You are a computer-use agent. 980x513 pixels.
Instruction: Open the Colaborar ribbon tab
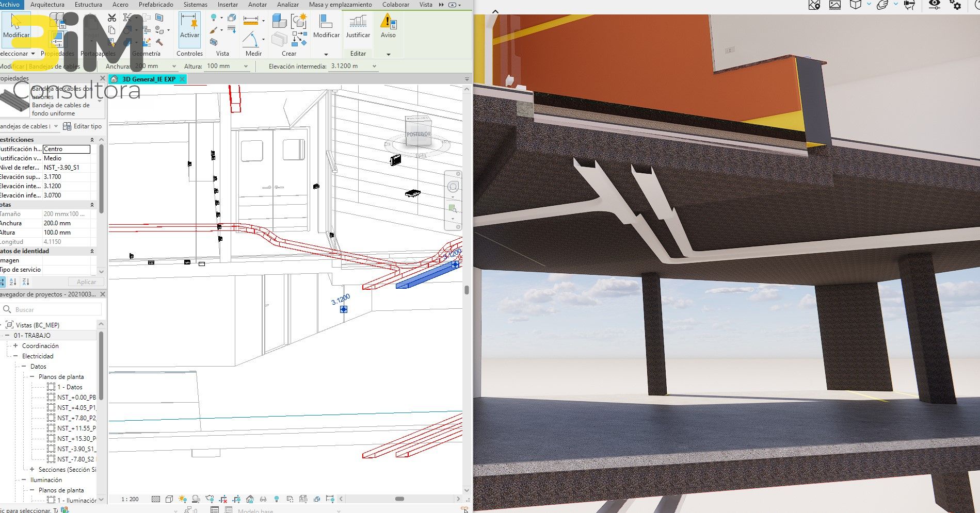[x=396, y=4]
